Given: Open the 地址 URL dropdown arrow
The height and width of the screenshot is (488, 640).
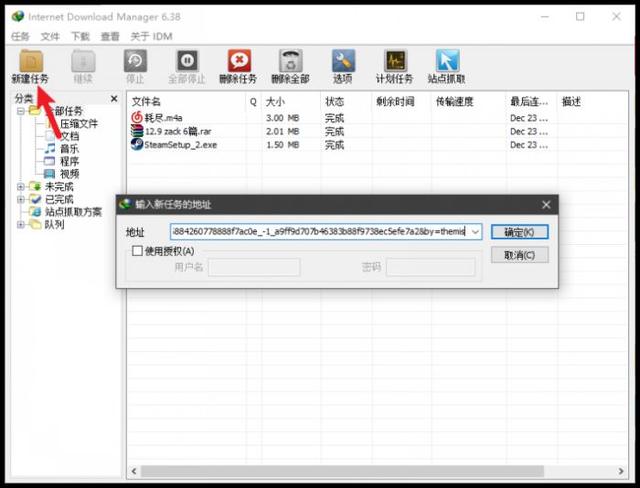Looking at the screenshot, I should point(474,232).
